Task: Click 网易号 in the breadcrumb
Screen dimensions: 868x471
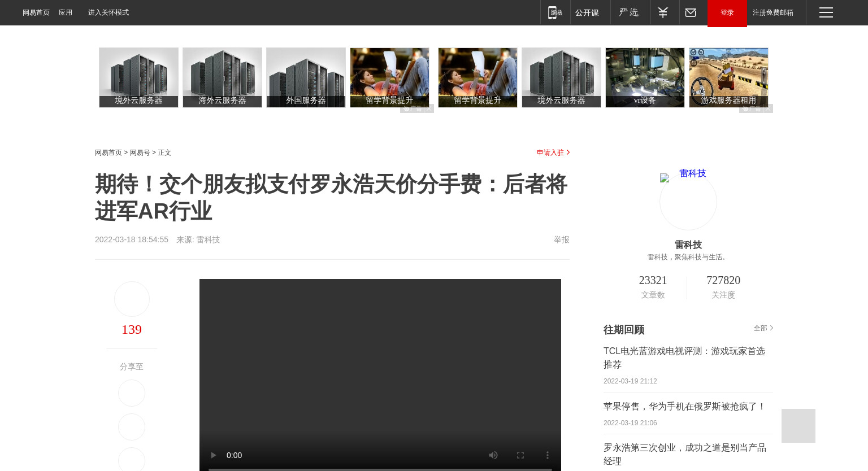Action: click(140, 153)
